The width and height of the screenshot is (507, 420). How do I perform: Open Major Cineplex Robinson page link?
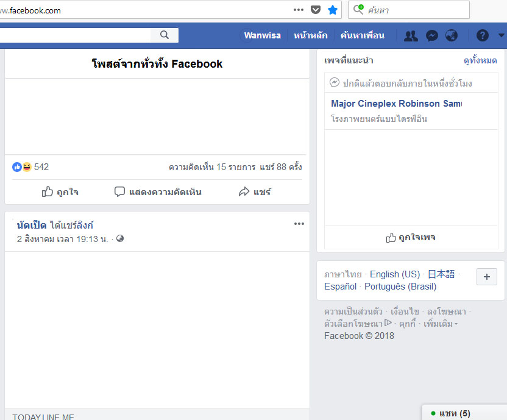click(x=397, y=104)
